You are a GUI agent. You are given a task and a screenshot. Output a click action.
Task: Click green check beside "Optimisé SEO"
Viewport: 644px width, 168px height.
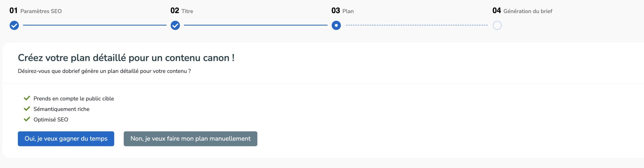tap(27, 119)
